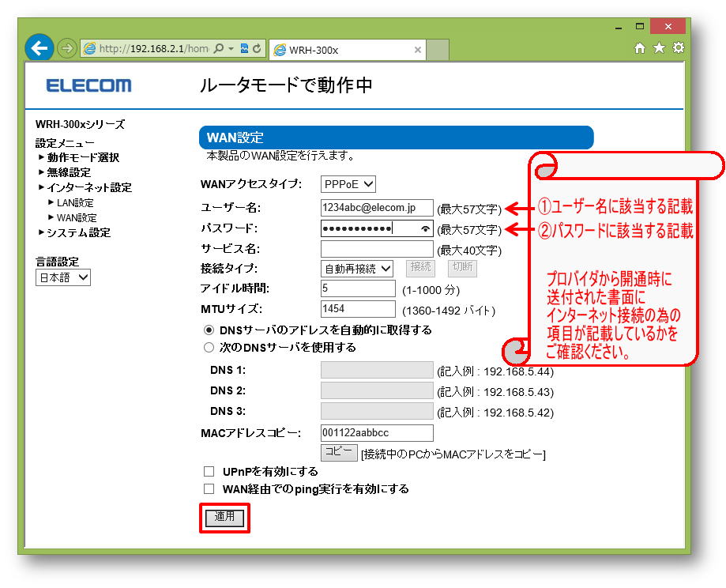Viewport: 726px width, 588px height.
Task: Enable WAN経由でのping実行を有効にする checkbox
Action: 209,489
